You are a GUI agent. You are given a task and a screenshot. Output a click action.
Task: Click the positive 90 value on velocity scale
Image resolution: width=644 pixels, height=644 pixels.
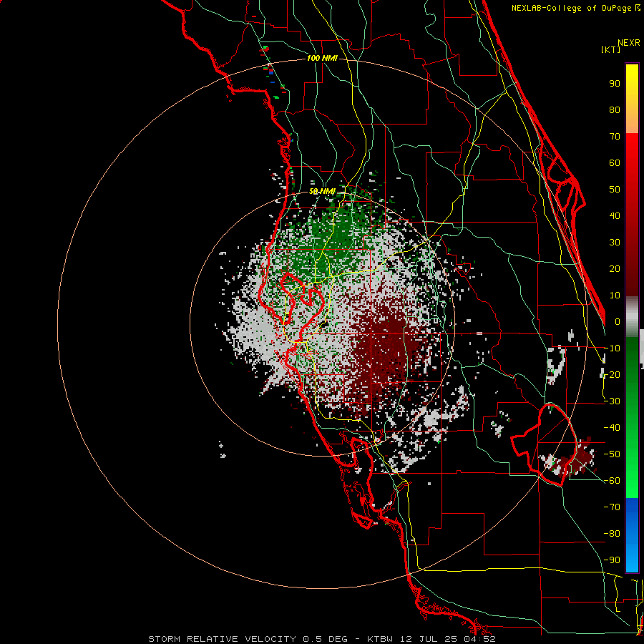click(615, 84)
